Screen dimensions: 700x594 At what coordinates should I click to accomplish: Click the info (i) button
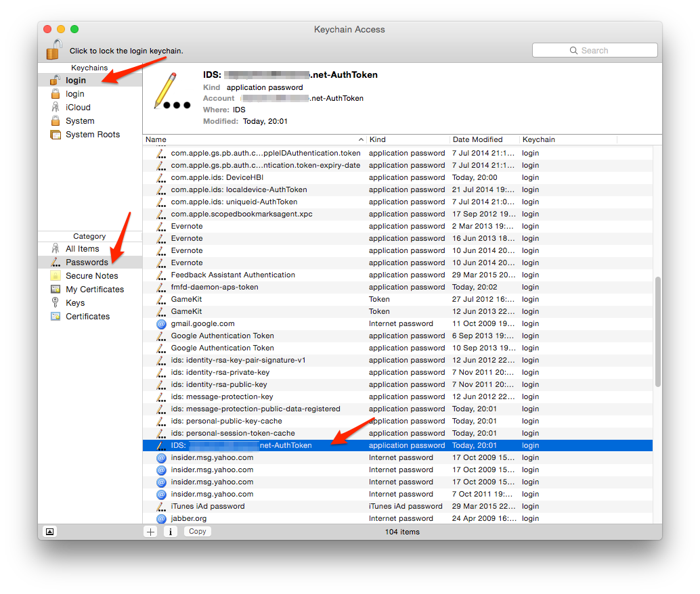pos(170,532)
